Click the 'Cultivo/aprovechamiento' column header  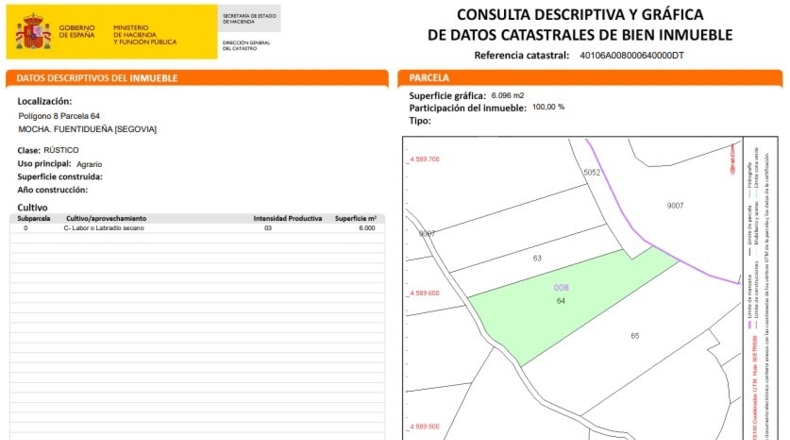[106, 219]
